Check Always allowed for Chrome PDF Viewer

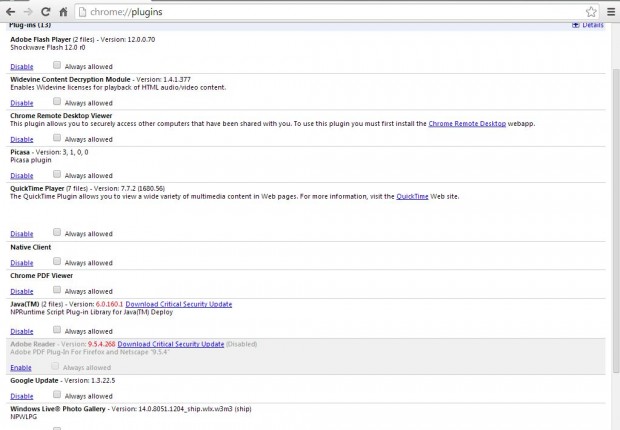click(x=57, y=290)
